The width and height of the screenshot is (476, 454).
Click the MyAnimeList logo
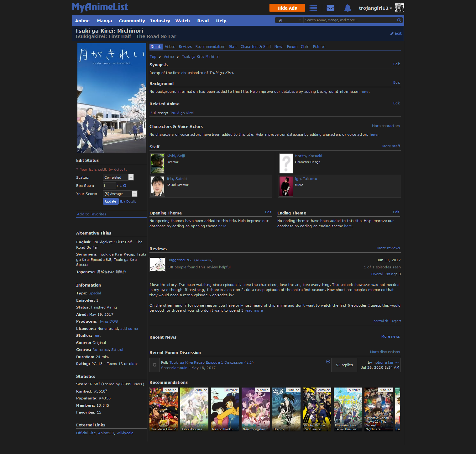pyautogui.click(x=100, y=7)
